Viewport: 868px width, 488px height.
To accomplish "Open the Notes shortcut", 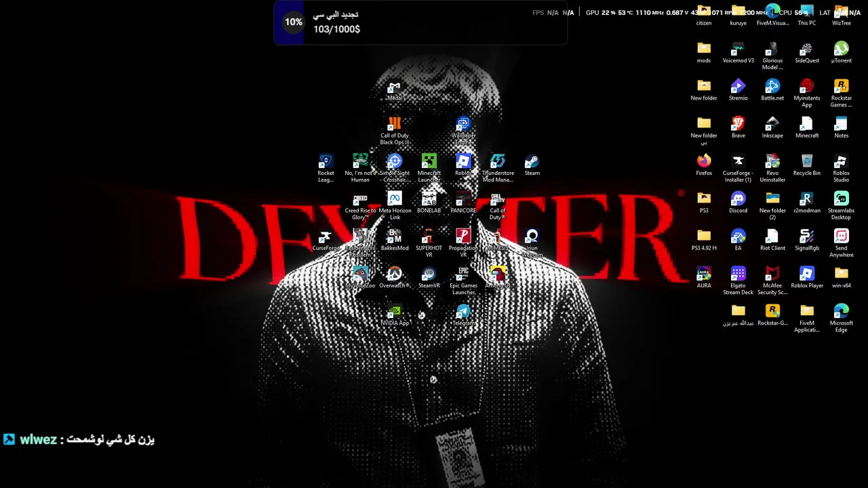I will 842,126.
